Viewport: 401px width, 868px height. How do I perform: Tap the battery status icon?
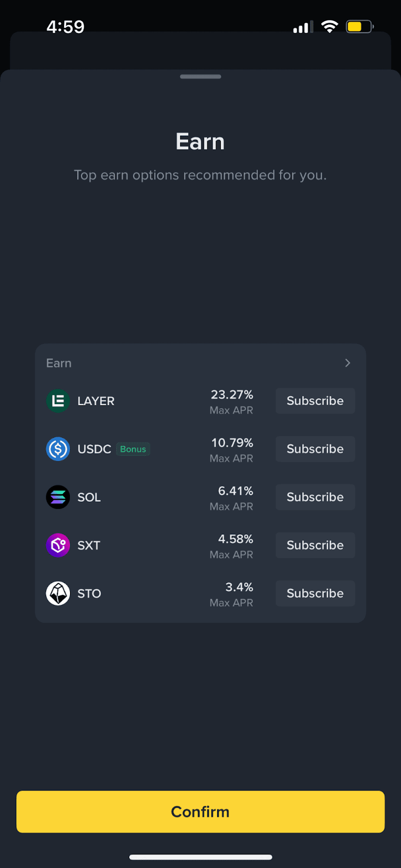tap(359, 27)
